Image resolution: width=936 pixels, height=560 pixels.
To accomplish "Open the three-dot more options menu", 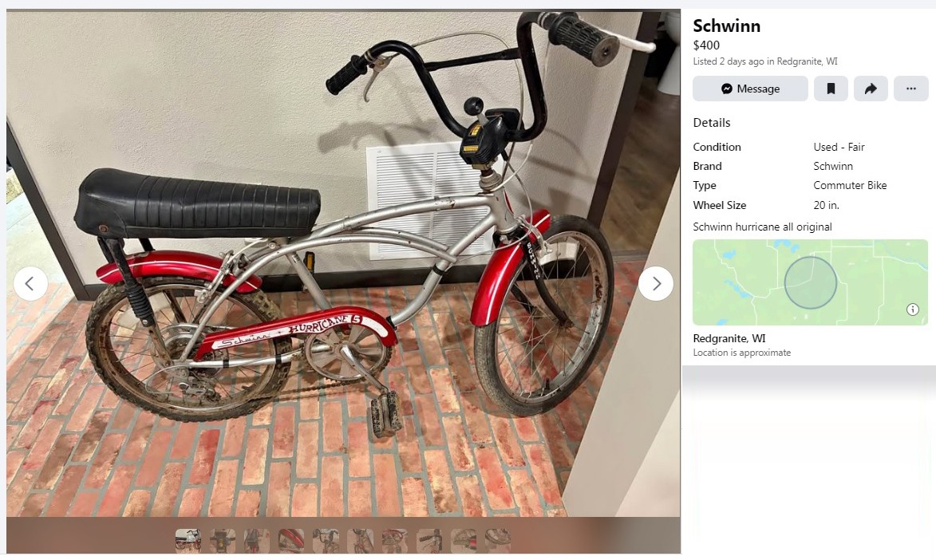I will pyautogui.click(x=911, y=89).
